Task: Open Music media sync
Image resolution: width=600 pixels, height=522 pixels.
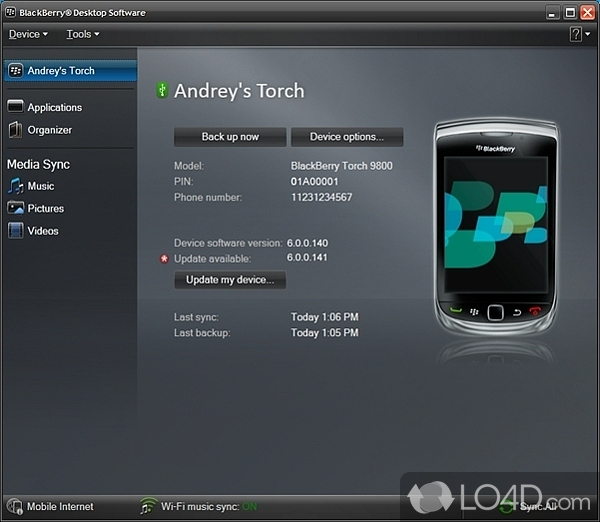Action: (41, 186)
